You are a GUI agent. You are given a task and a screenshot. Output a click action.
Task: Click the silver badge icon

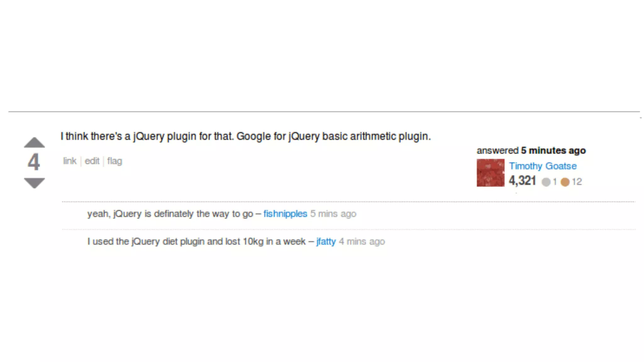[546, 182]
